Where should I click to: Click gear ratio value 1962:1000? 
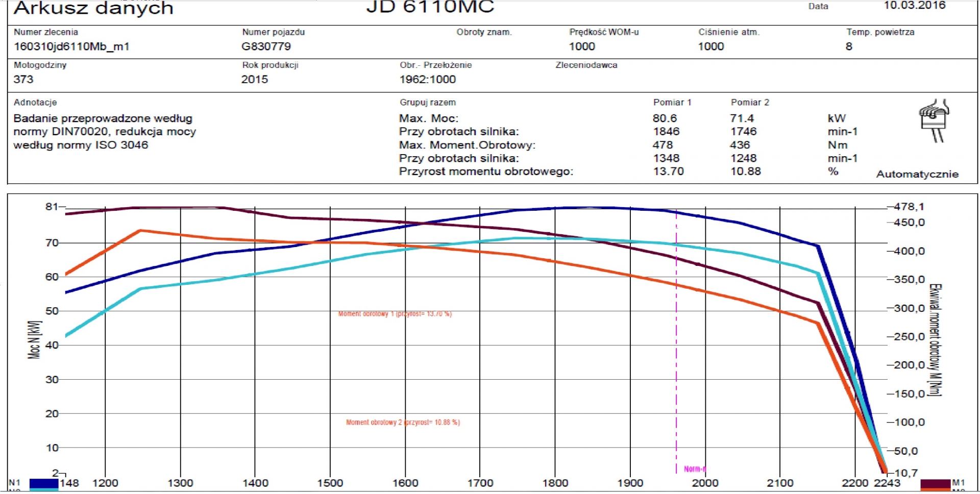coord(427,79)
